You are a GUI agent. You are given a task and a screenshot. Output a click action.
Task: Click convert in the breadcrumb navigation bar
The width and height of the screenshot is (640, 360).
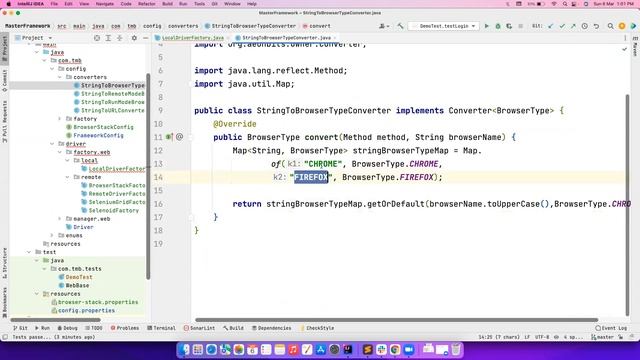coord(317,26)
